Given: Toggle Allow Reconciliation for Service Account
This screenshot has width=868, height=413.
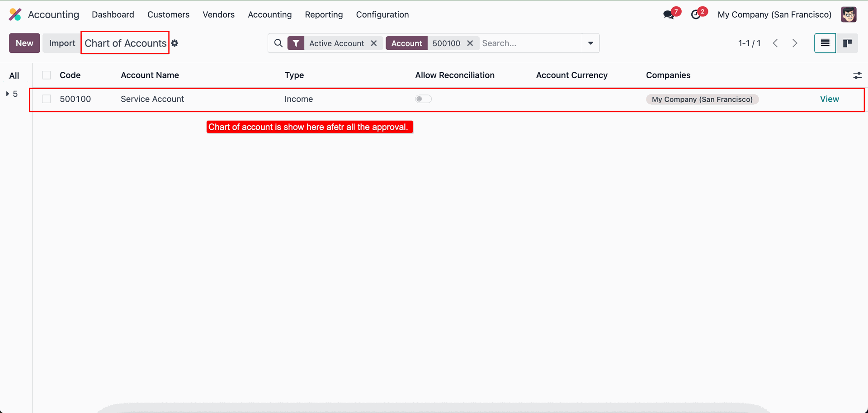Looking at the screenshot, I should tap(423, 99).
